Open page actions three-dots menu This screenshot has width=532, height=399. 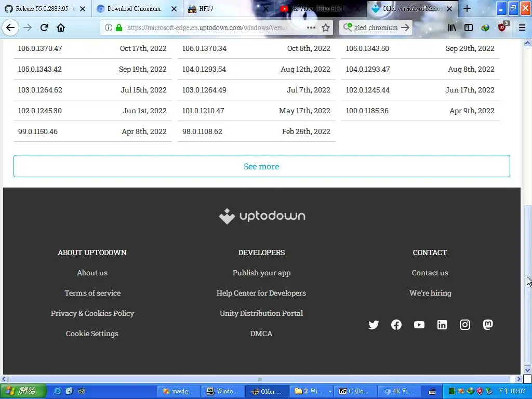click(x=311, y=28)
